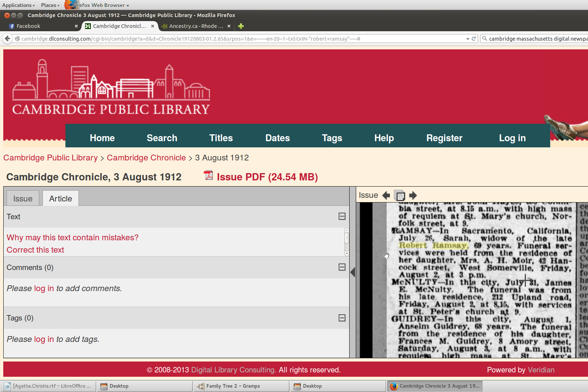The width and height of the screenshot is (588, 392).
Task: Open 'Why may this text contain mistakes?' link
Action: click(72, 237)
